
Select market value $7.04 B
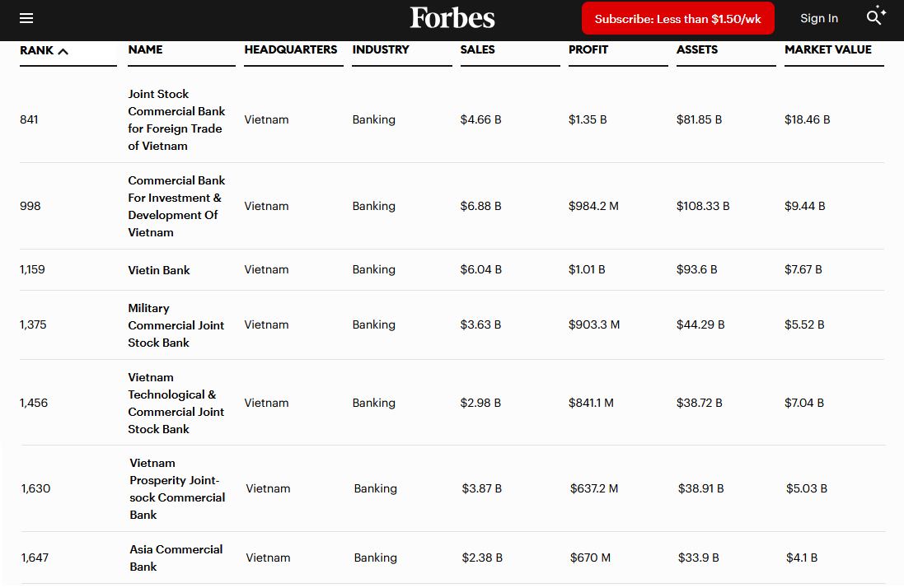click(x=804, y=404)
